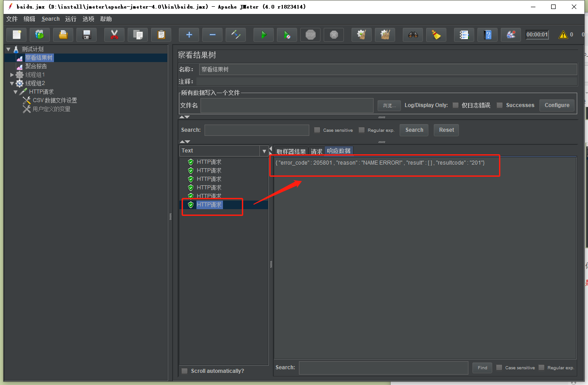588x385 pixels.
Task: Click the 00:00:01 elapsed time display
Action: (x=537, y=35)
